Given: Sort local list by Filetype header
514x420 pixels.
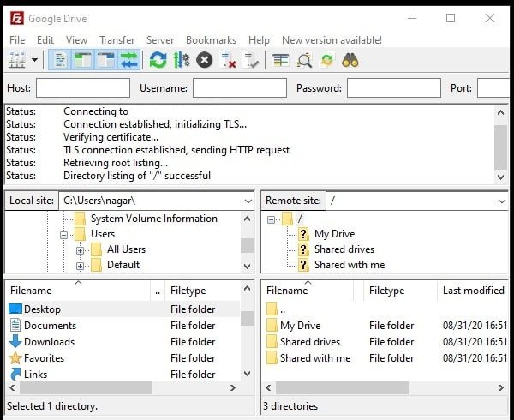Looking at the screenshot, I should [x=202, y=291].
